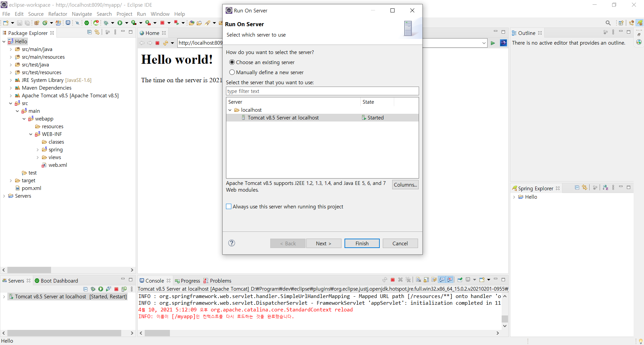Open the Window menu

pos(160,14)
